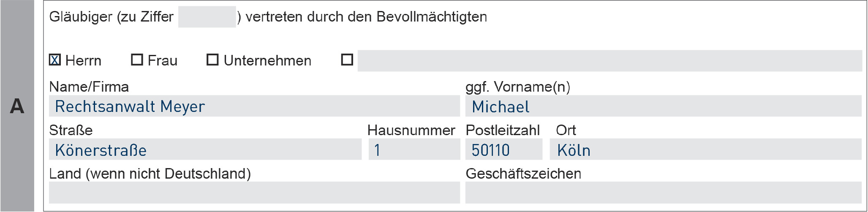Click the field containing Rechtsanwalt Meyer

254,106
